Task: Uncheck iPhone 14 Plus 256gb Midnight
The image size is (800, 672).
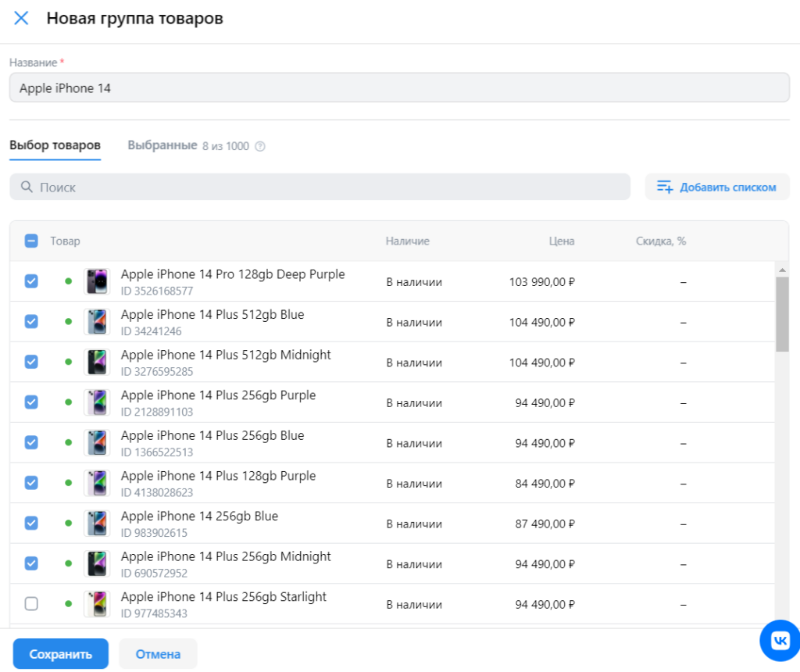Action: (x=31, y=563)
